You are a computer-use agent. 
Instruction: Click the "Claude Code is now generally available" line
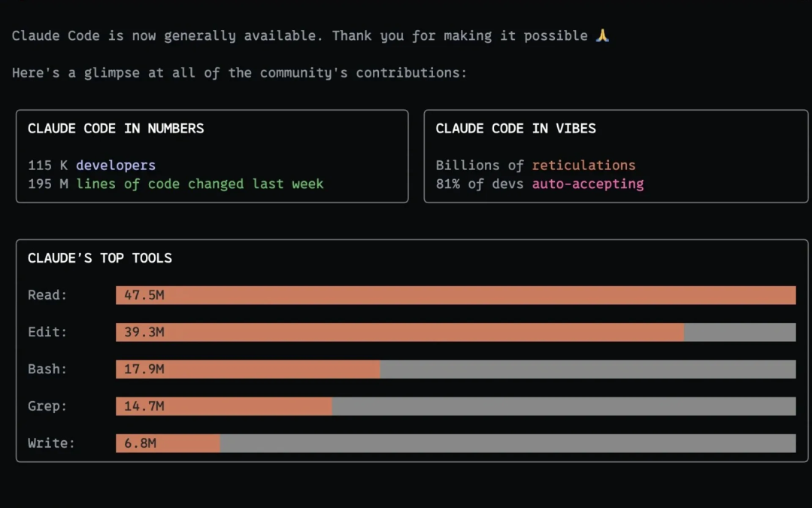tap(165, 35)
